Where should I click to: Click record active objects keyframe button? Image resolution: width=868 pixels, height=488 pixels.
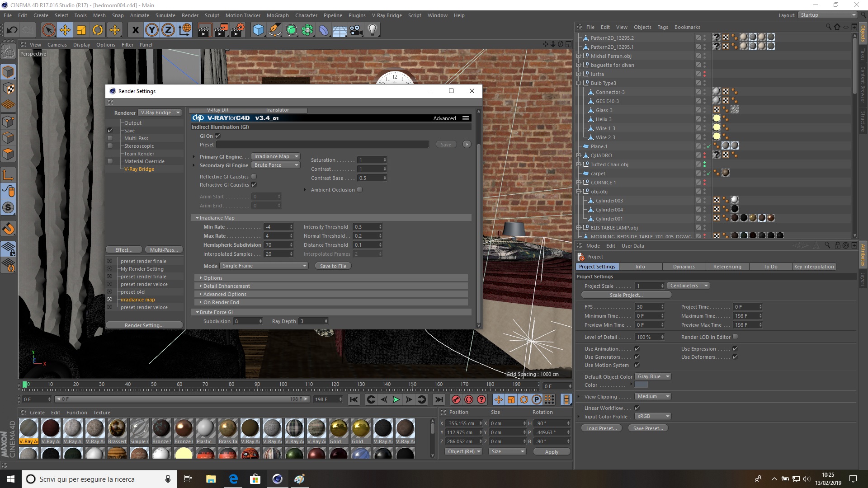tap(456, 399)
